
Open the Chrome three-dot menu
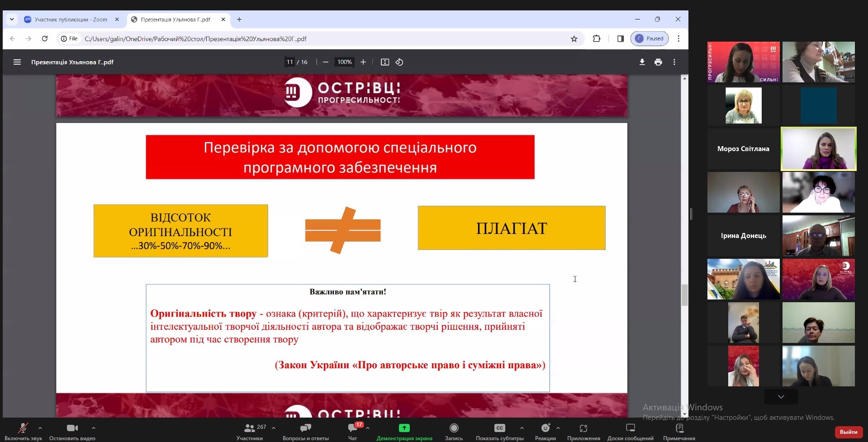coord(678,38)
